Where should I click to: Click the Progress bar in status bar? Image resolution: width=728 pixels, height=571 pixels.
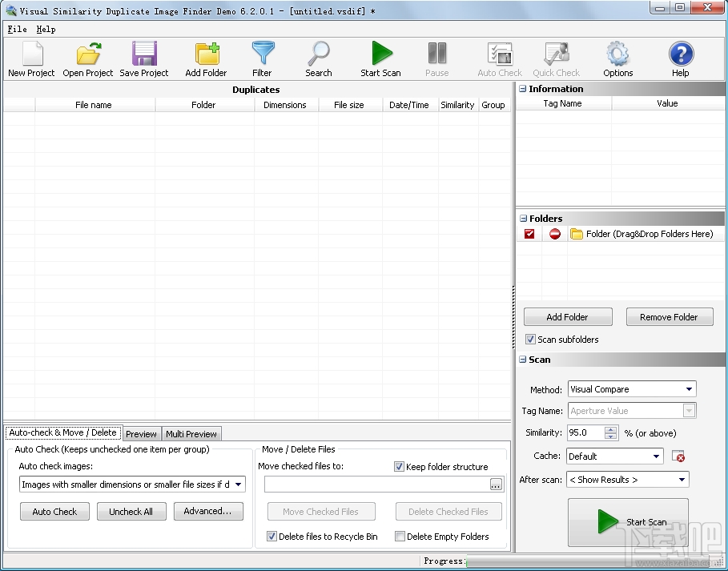[x=594, y=561]
